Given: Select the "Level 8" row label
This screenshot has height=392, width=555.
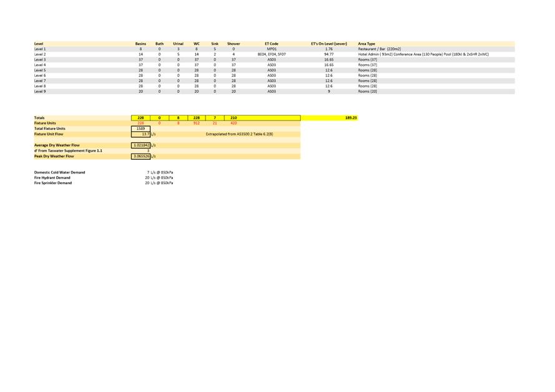Looking at the screenshot, I should [x=40, y=86].
